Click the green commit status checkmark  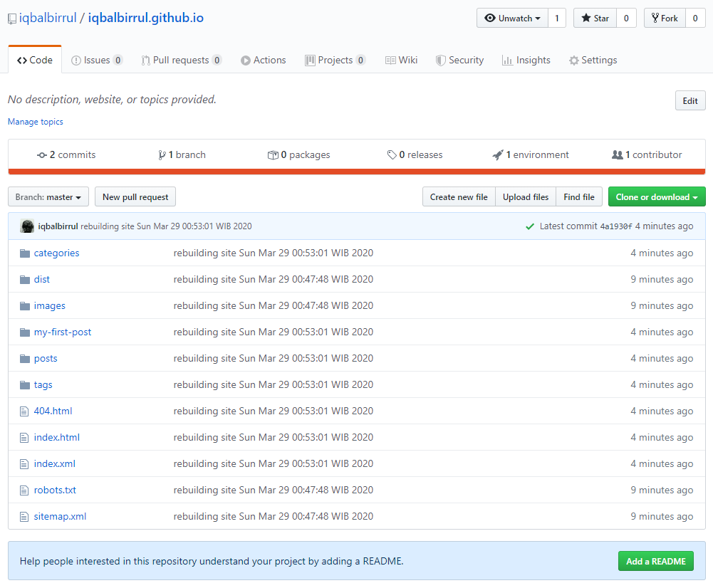point(529,226)
